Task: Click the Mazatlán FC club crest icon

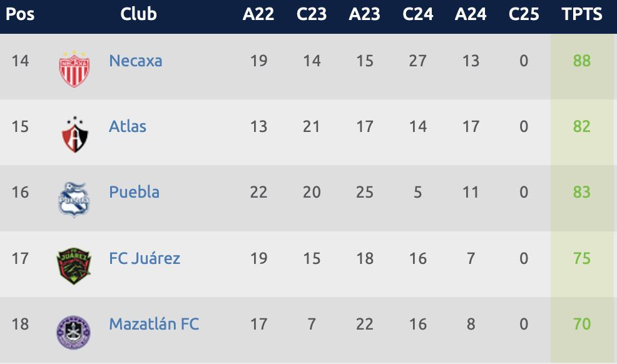Action: coord(74,332)
